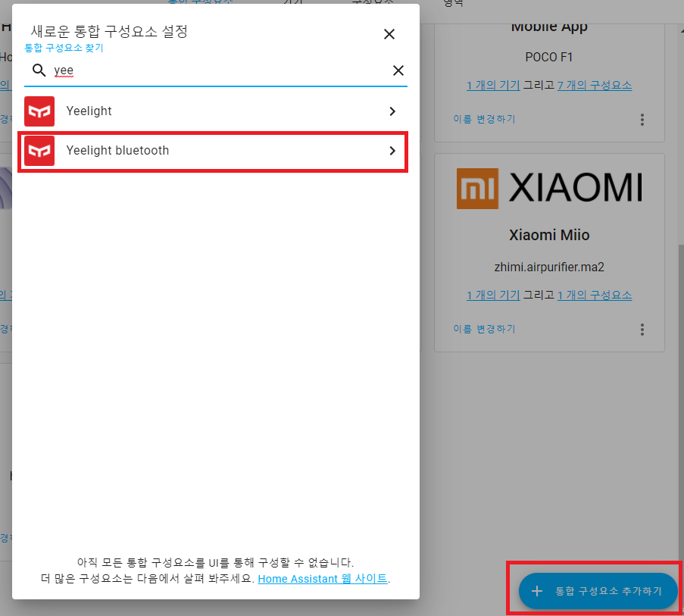Image resolution: width=684 pixels, height=616 pixels.
Task: Open Yeelight bluetooth via its chevron arrow
Action: [392, 151]
